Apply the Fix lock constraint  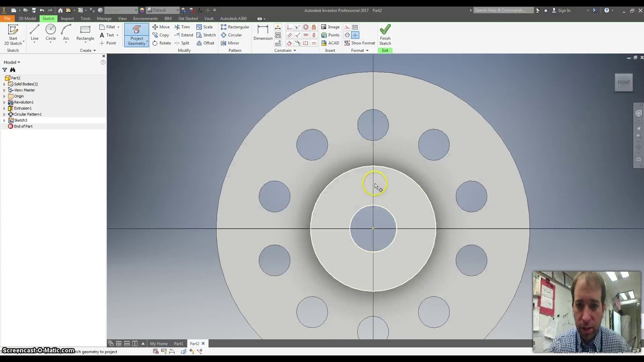[313, 27]
